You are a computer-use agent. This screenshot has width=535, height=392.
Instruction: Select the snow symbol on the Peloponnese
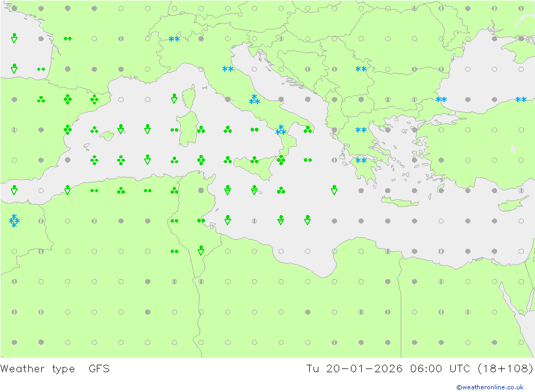(361, 160)
